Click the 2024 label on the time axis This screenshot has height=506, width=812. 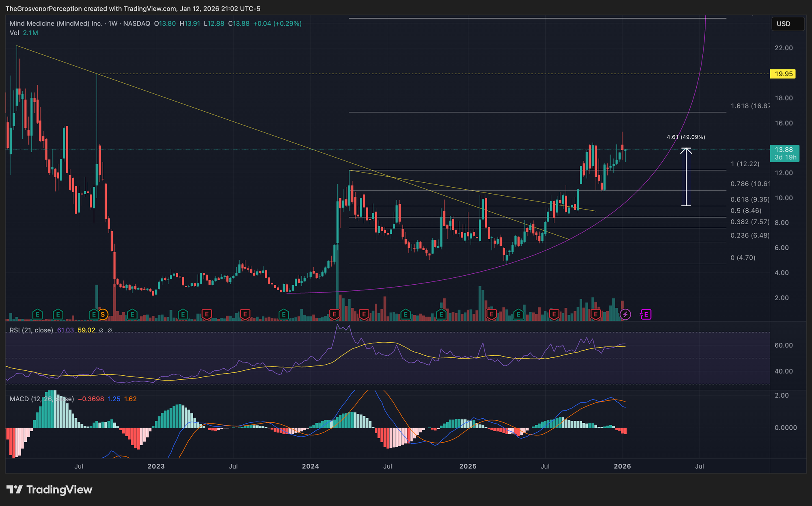(311, 466)
